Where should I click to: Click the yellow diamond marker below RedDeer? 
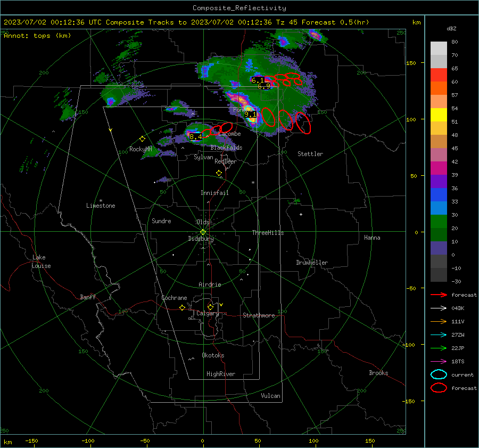coord(219,173)
